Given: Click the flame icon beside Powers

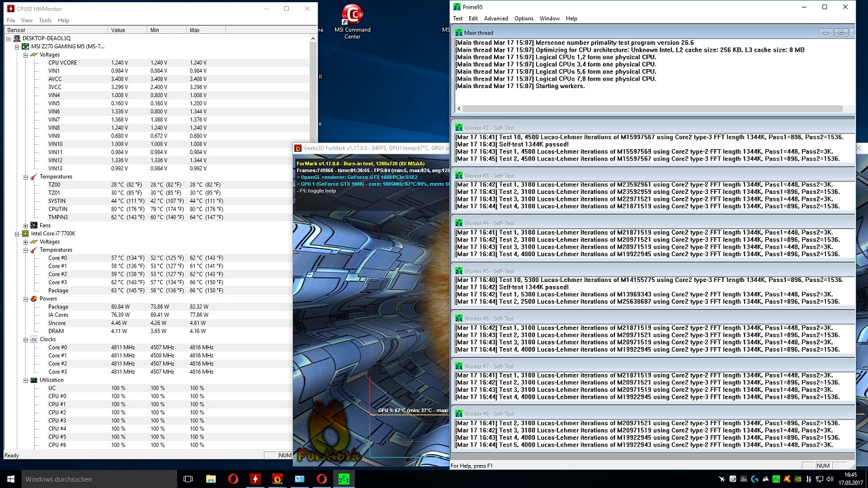Looking at the screenshot, I should [34, 298].
